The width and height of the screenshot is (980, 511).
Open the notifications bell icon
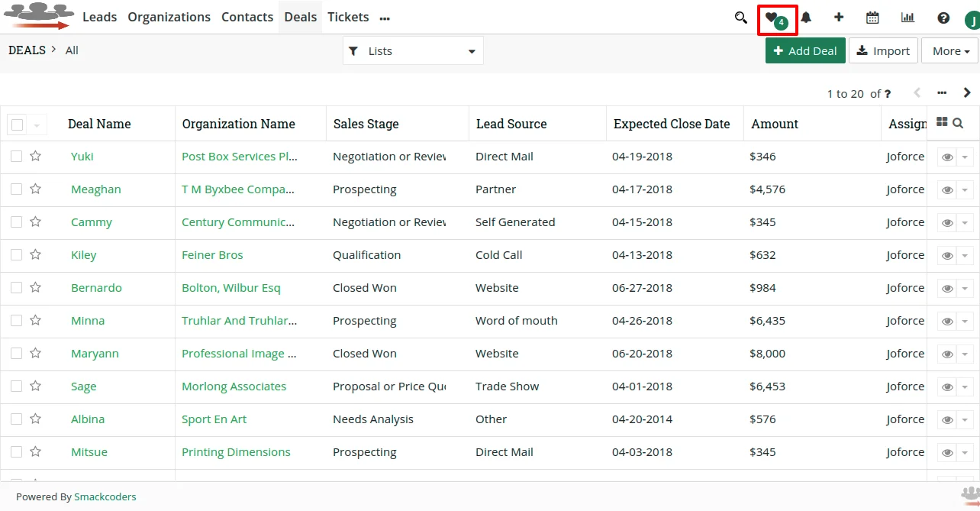tap(806, 18)
